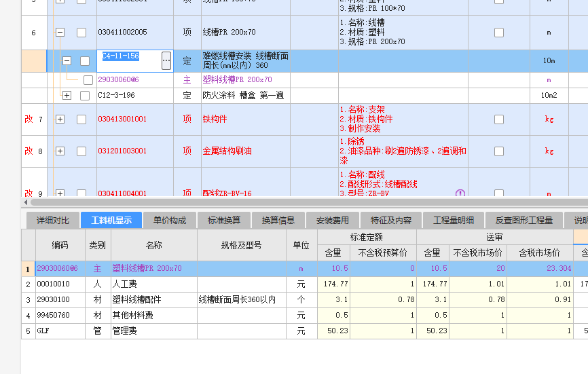Expand item 7 铁构件 row

pyautogui.click(x=60, y=119)
